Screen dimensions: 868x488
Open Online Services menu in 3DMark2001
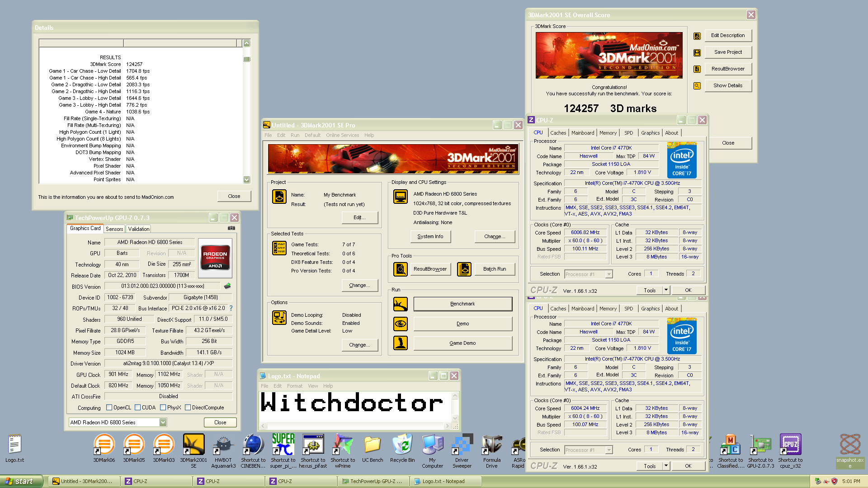(342, 135)
